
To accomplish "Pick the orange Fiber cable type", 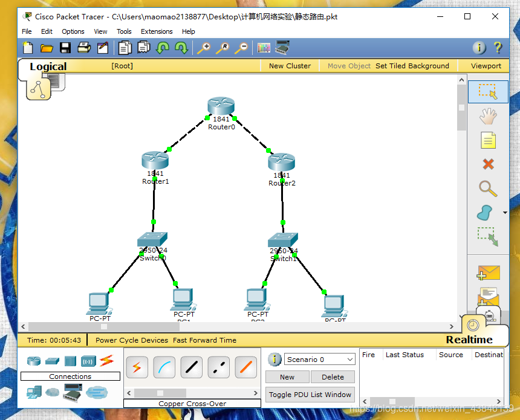I will point(245,367).
